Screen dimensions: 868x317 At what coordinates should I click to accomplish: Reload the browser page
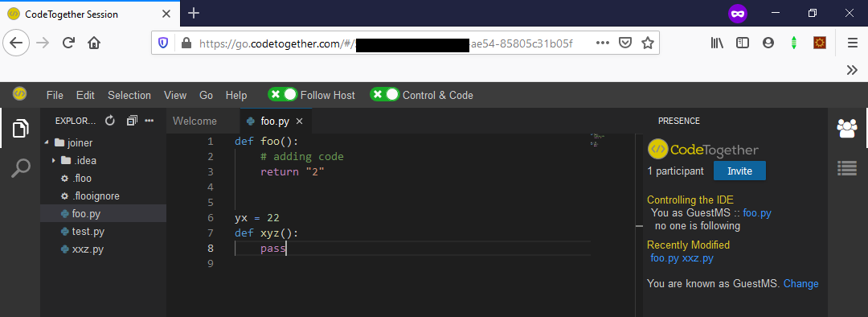tap(68, 43)
